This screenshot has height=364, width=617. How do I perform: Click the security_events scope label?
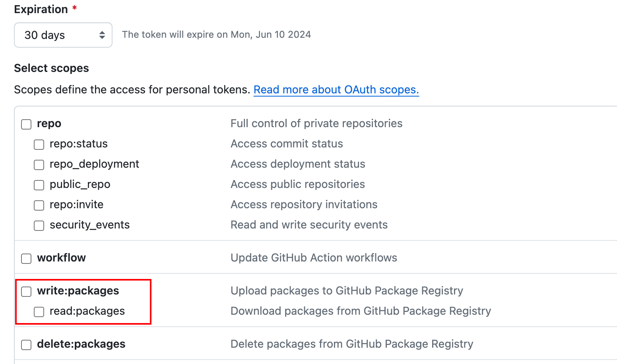click(89, 225)
